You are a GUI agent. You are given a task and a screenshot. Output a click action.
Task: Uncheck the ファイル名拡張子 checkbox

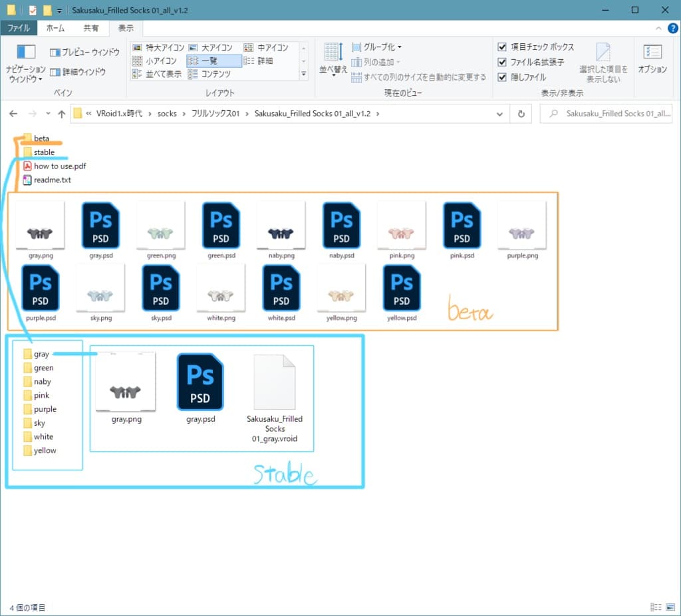[503, 62]
